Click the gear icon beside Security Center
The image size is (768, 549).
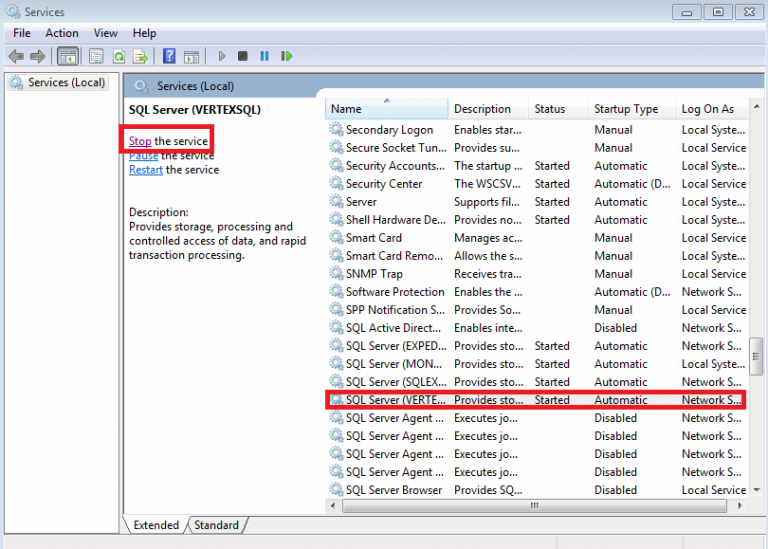(x=336, y=183)
